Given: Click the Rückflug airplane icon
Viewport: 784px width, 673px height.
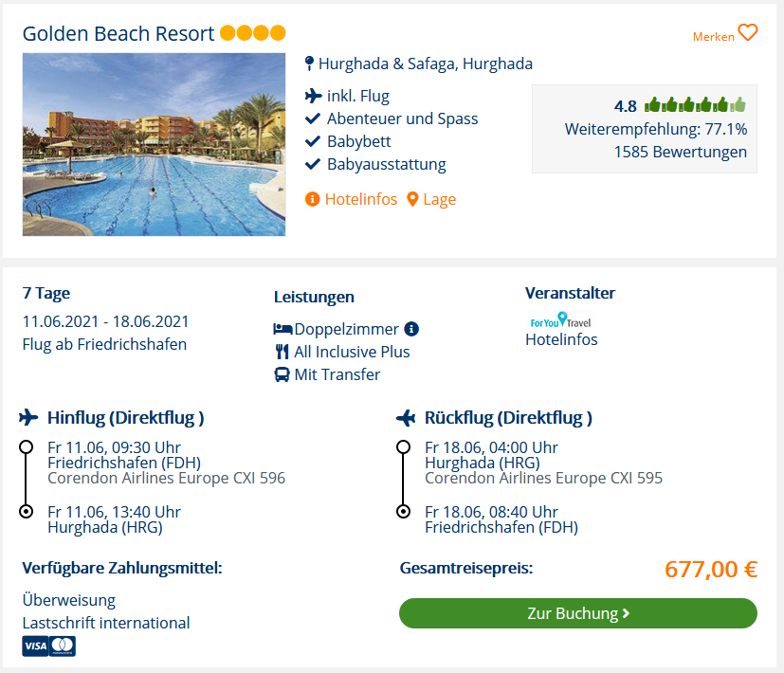Looking at the screenshot, I should click(406, 417).
